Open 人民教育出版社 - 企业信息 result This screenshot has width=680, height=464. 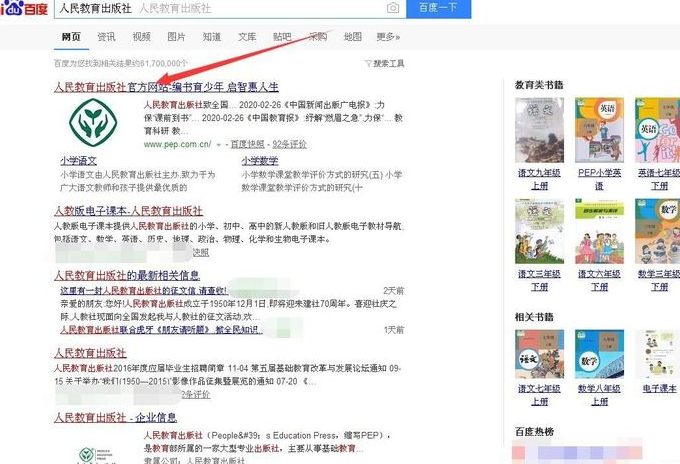(115, 418)
